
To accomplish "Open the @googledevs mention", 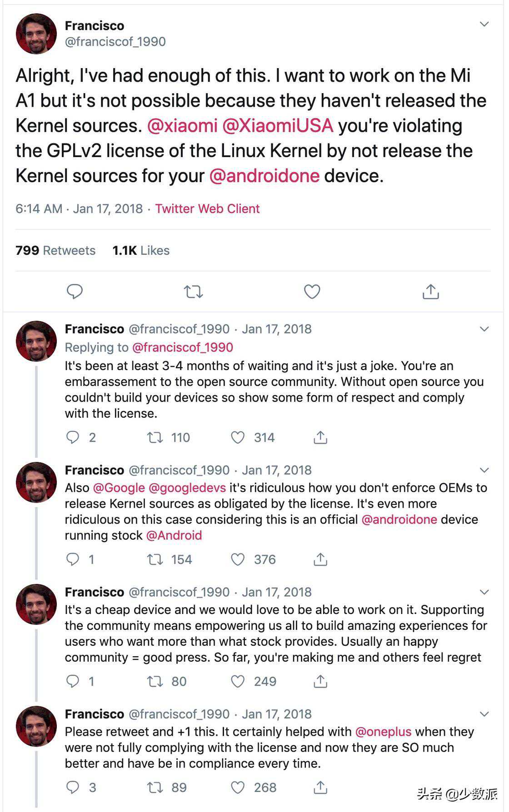I will coord(187,488).
